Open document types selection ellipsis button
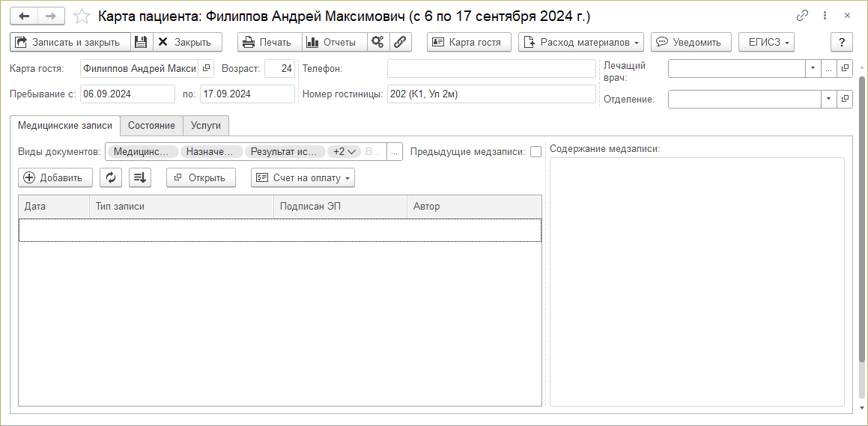The height and width of the screenshot is (426, 868). [394, 151]
